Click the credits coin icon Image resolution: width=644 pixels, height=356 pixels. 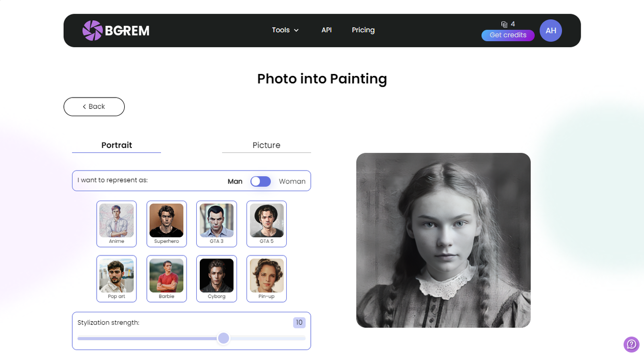point(504,24)
